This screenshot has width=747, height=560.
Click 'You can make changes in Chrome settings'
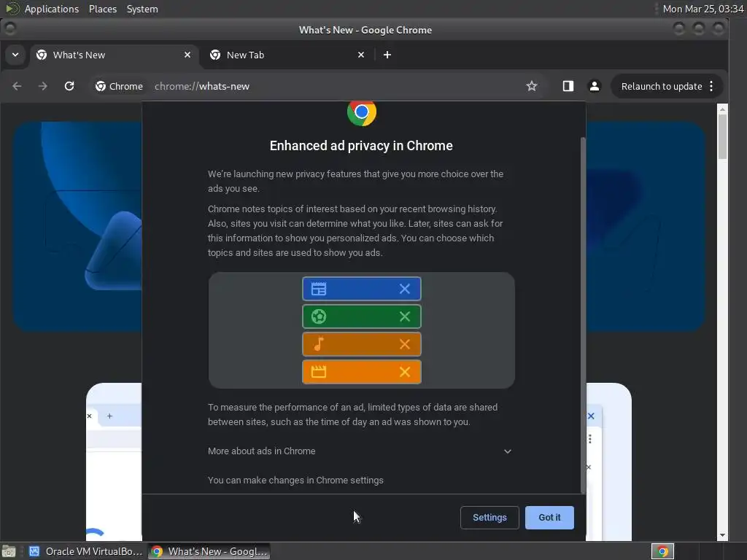pyautogui.click(x=295, y=480)
